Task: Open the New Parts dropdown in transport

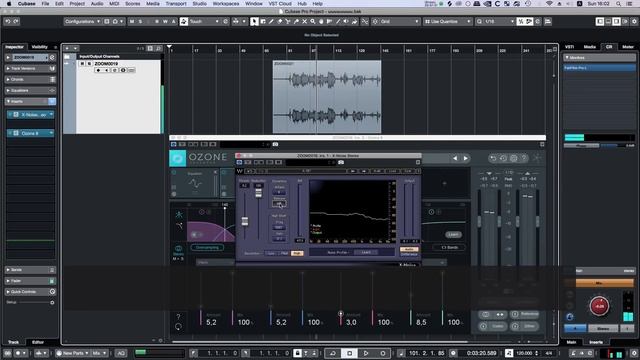Action: [x=72, y=353]
